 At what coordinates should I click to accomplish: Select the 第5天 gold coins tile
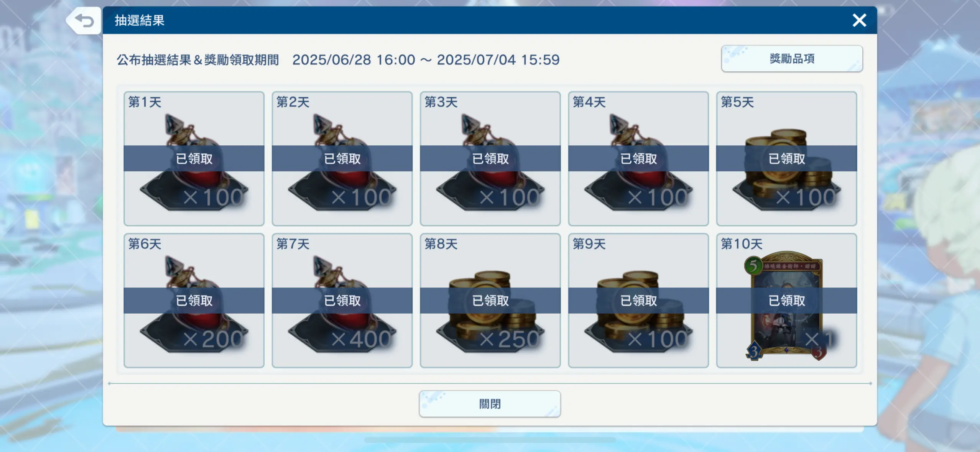(786, 158)
